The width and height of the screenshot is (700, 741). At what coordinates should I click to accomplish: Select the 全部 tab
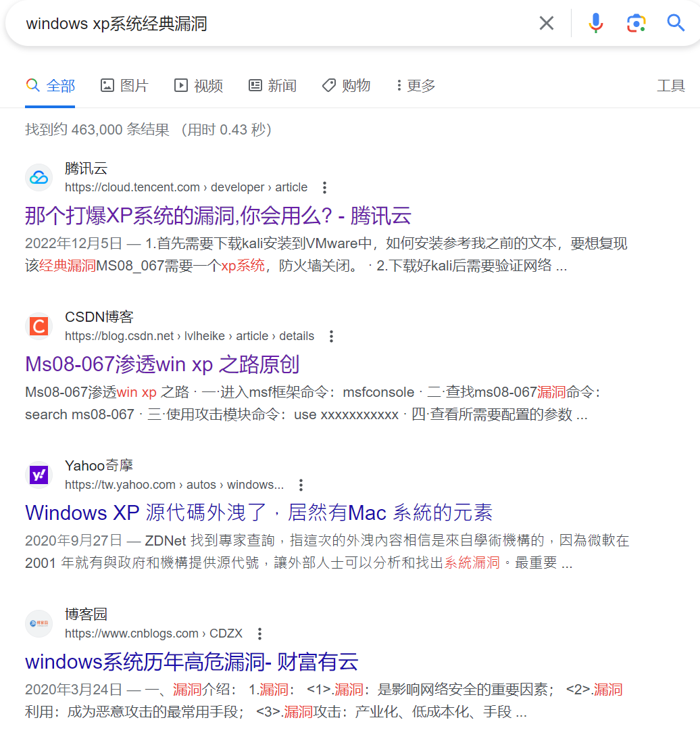point(51,86)
